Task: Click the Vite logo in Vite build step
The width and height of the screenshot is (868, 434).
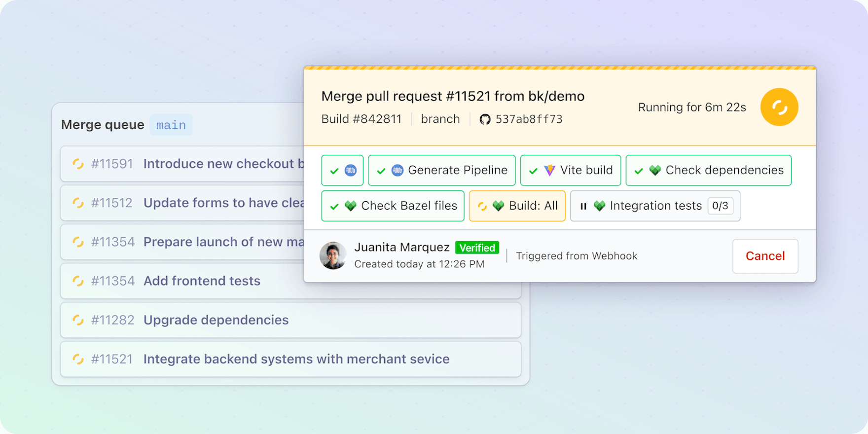Action: tap(549, 170)
